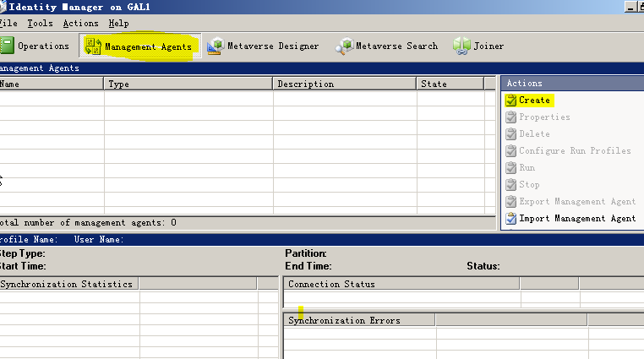This screenshot has width=644, height=359.
Task: Click Configure Run Profiles link
Action: 575,150
